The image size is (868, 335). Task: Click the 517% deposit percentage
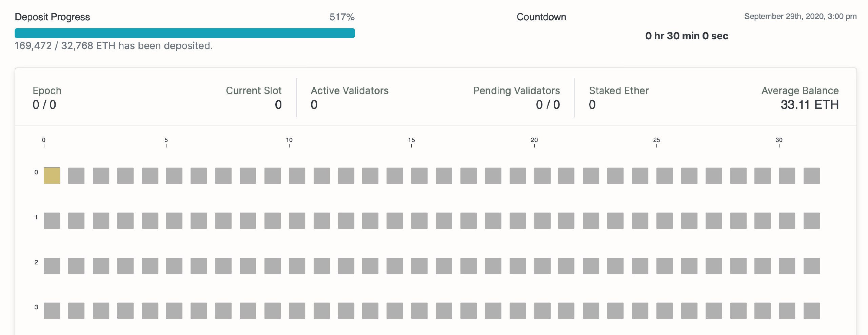click(342, 17)
